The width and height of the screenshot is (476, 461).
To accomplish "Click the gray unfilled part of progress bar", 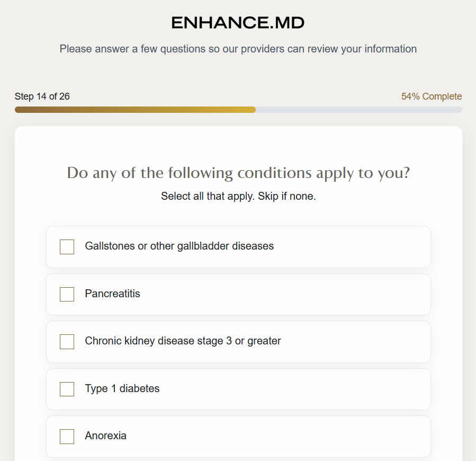I will [x=358, y=110].
